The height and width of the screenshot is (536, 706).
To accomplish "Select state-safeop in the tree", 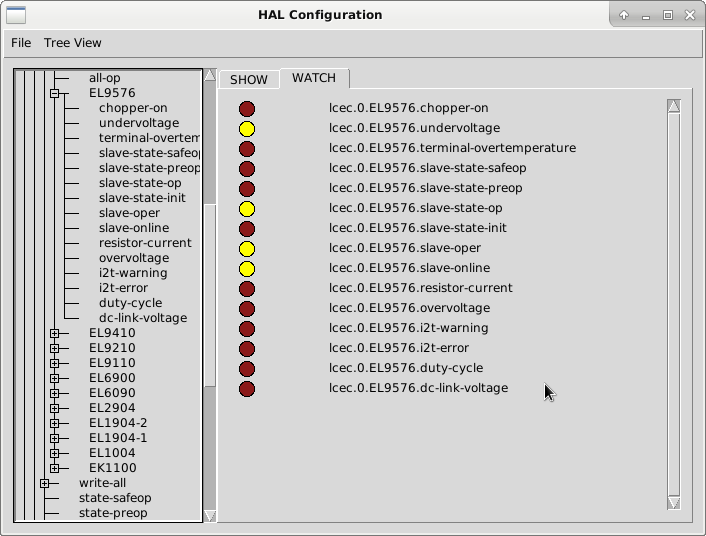I will click(115, 498).
